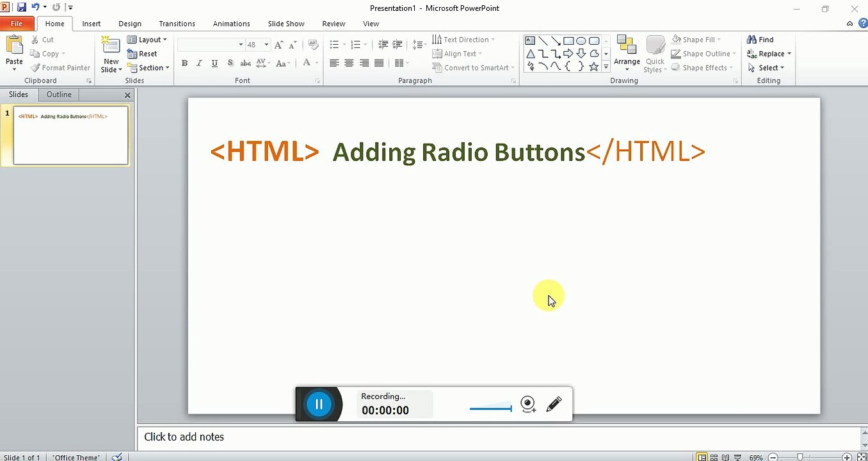Click the Format Painter button
Image resolution: width=868 pixels, height=461 pixels.
coord(60,68)
